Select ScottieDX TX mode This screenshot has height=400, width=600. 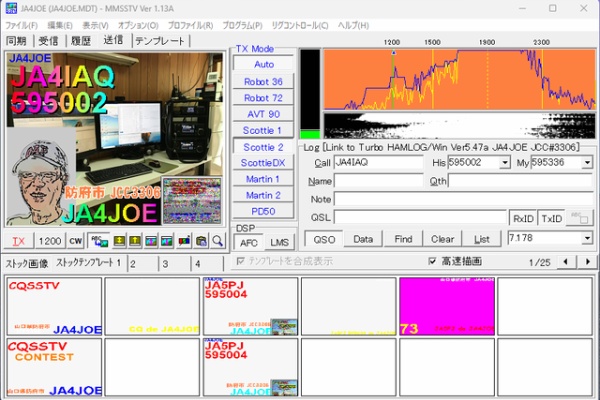click(264, 163)
